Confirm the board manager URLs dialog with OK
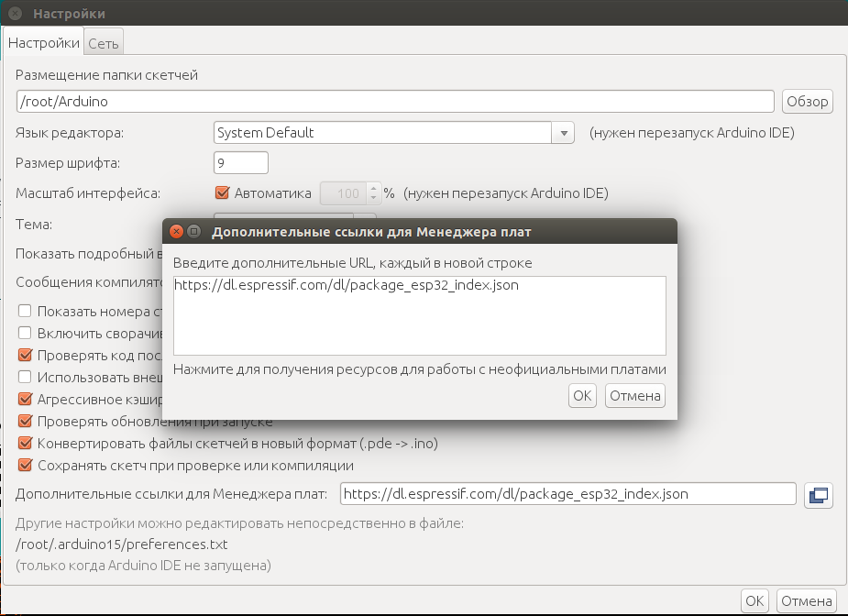848x616 pixels. coord(582,396)
